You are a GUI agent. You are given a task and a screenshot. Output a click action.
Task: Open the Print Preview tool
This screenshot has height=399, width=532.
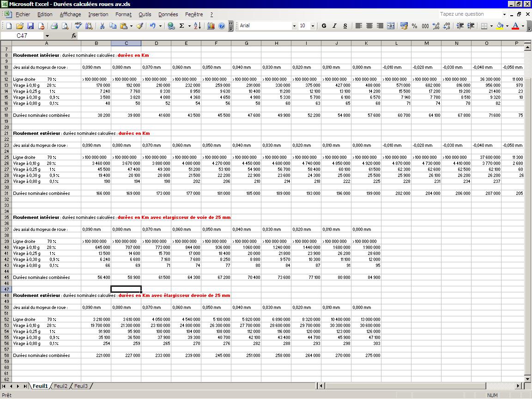coord(65,26)
